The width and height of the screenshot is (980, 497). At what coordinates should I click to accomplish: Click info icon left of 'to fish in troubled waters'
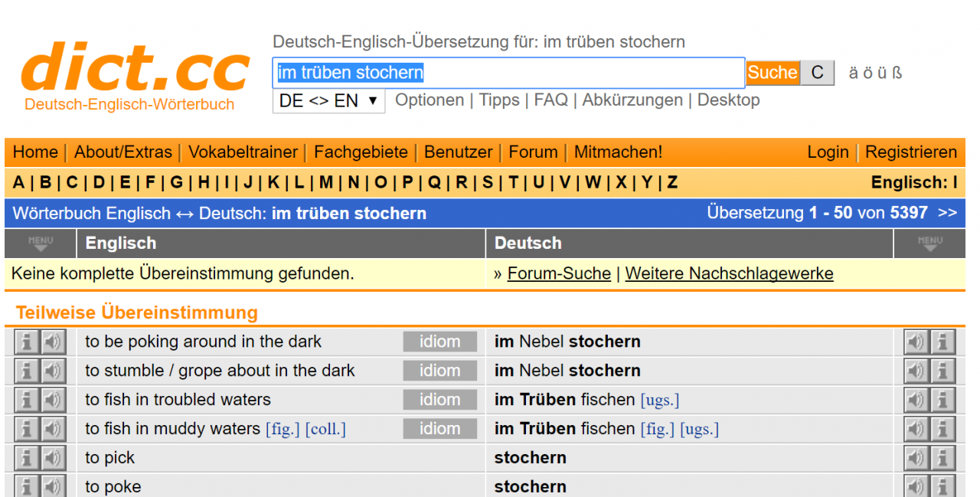click(27, 400)
